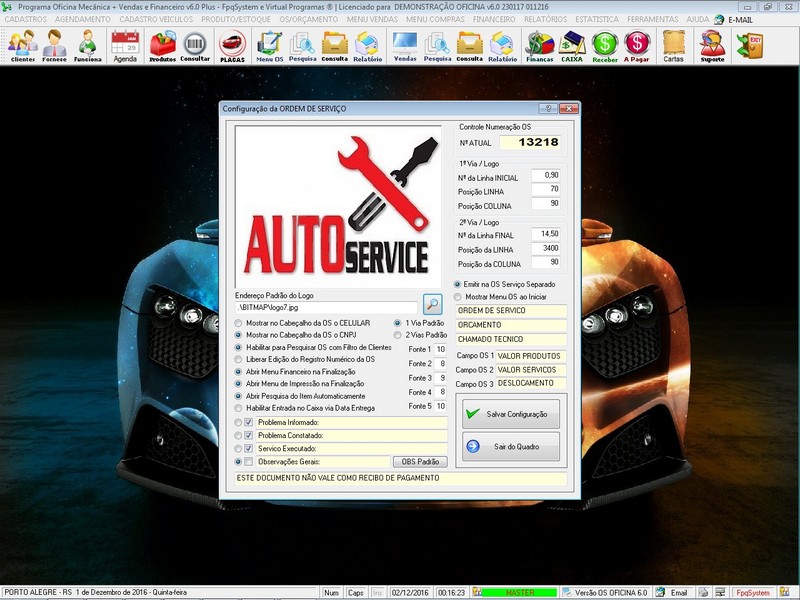This screenshot has width=800, height=600.
Task: Open the RELATÓRIOS menu
Action: [545, 19]
